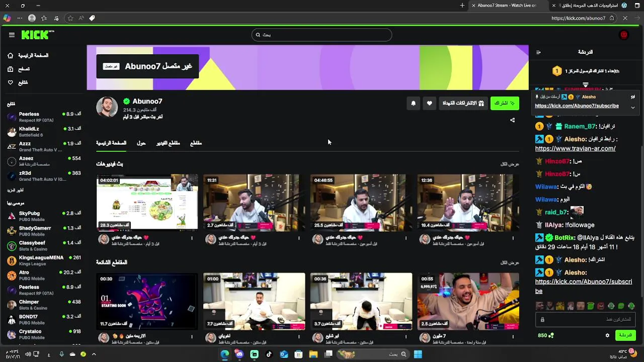Open Windows Start button in taskbar
Viewport: 644px width, 362px height.
pyautogui.click(x=418, y=354)
